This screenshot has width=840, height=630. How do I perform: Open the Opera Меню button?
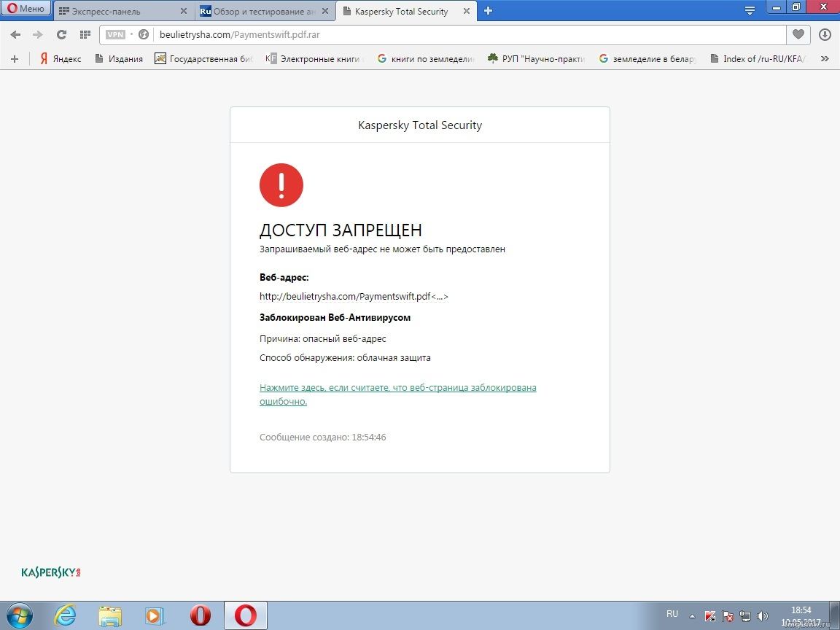26,9
